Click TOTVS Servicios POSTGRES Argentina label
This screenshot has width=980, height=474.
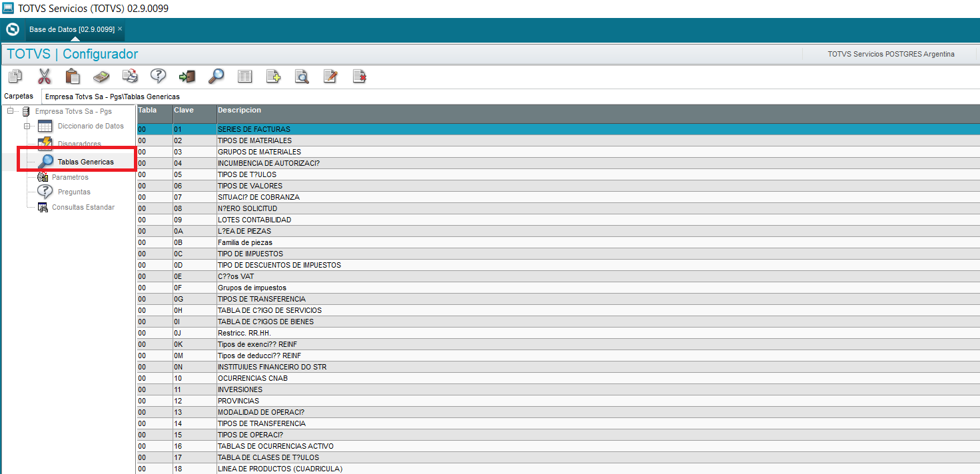891,54
